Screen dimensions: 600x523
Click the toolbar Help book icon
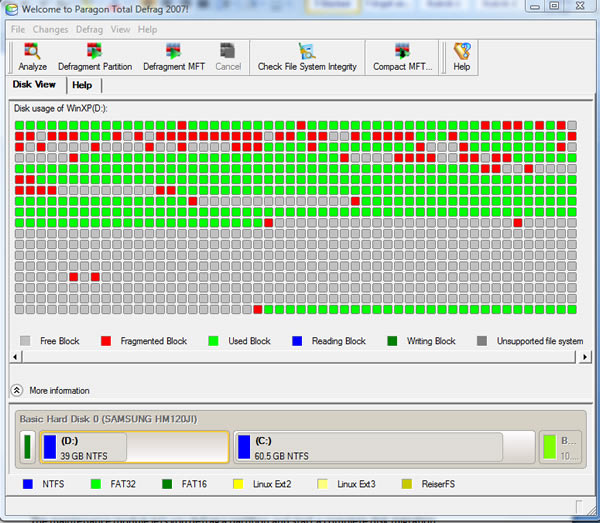tap(462, 57)
